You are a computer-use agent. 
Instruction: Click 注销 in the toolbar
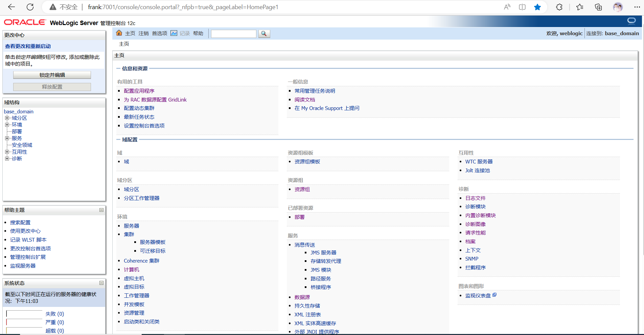pyautogui.click(x=143, y=33)
